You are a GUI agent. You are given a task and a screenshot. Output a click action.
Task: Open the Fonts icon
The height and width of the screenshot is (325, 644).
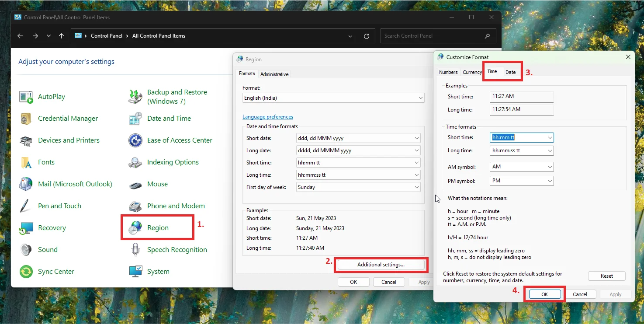26,162
